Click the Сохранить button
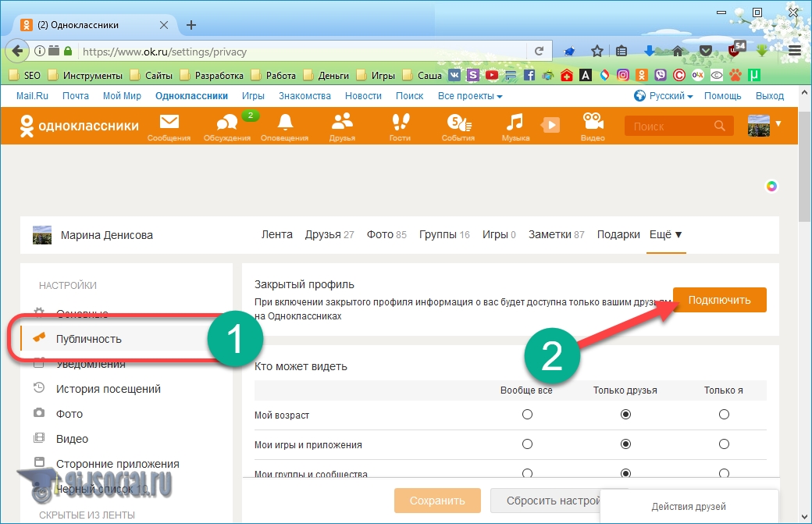The height and width of the screenshot is (524, 812). pos(437,501)
